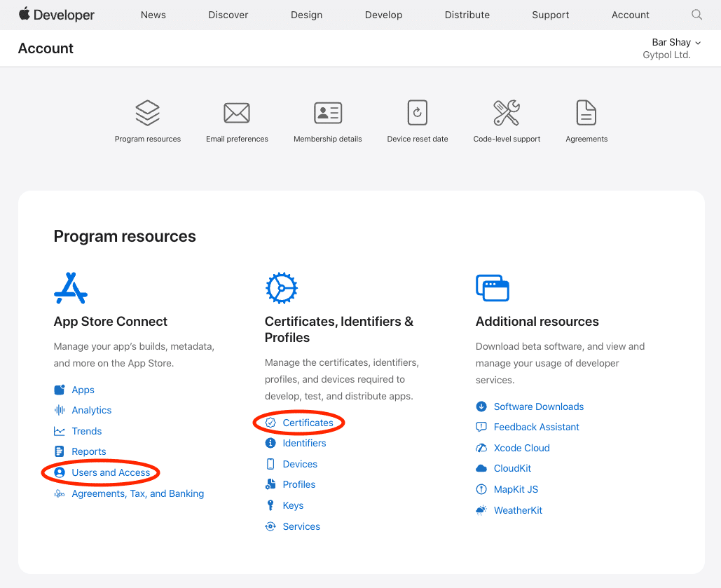Click the Identifiers info icon
The image size is (721, 588).
click(x=270, y=443)
